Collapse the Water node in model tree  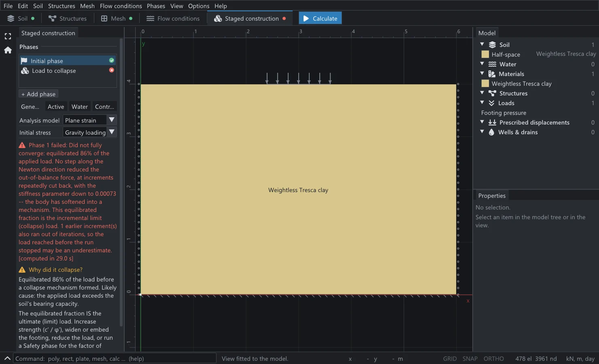[x=482, y=63]
